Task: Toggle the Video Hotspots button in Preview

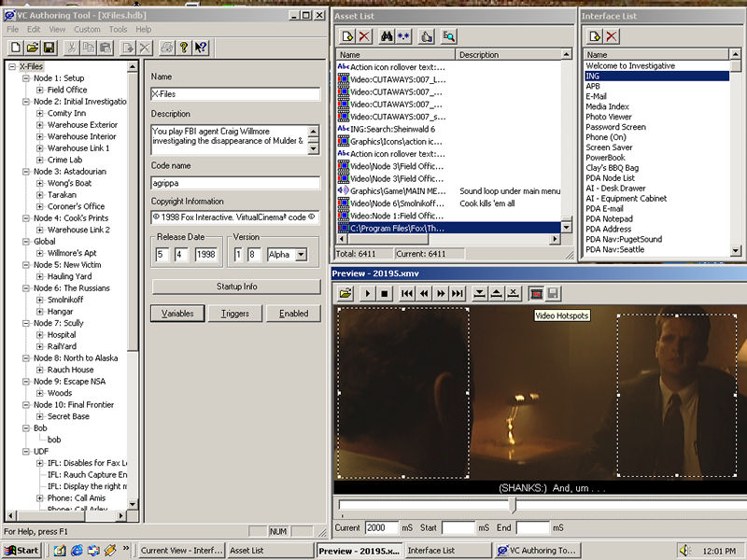Action: 537,293
